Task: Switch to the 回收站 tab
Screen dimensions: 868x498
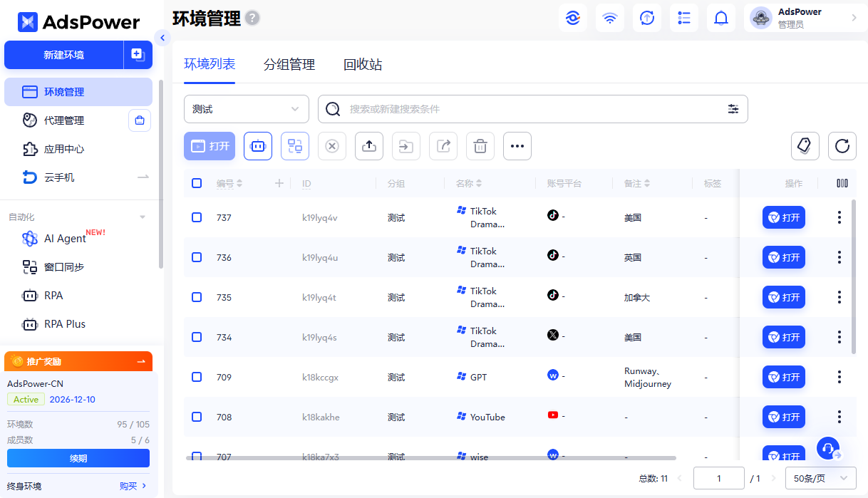Action: (363, 65)
